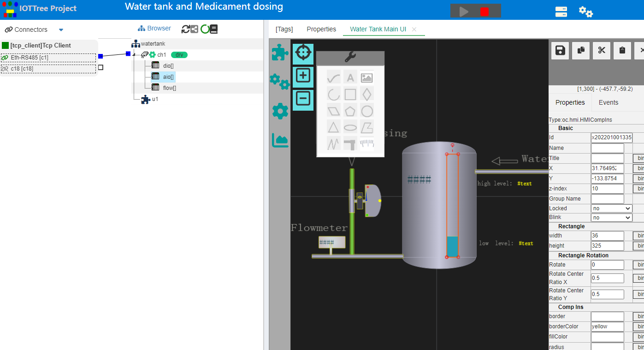The image size is (644, 350).
Task: Open the single gear settings sidebar icon
Action: point(280,111)
